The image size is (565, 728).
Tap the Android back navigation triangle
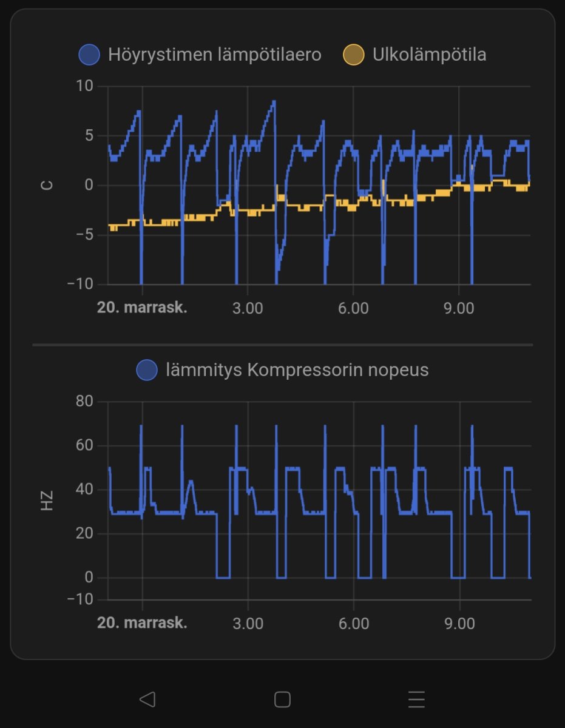pos(147,699)
